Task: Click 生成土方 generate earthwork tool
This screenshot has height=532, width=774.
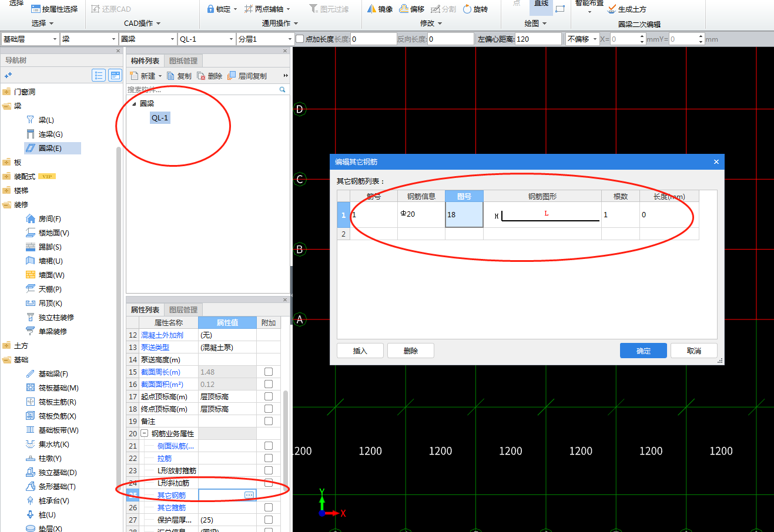Action: (x=626, y=9)
